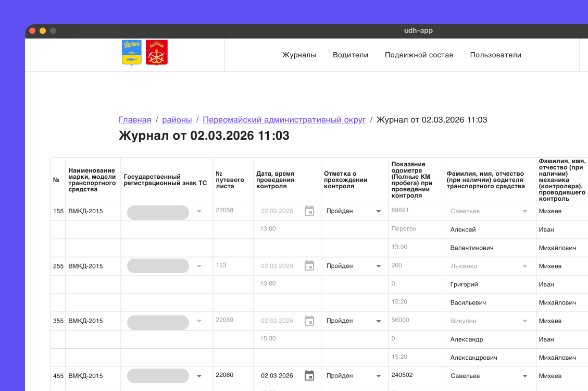Open the driver dropdown showing Савельев in row 455
Viewport: 588px width, 391px height.
524,375
